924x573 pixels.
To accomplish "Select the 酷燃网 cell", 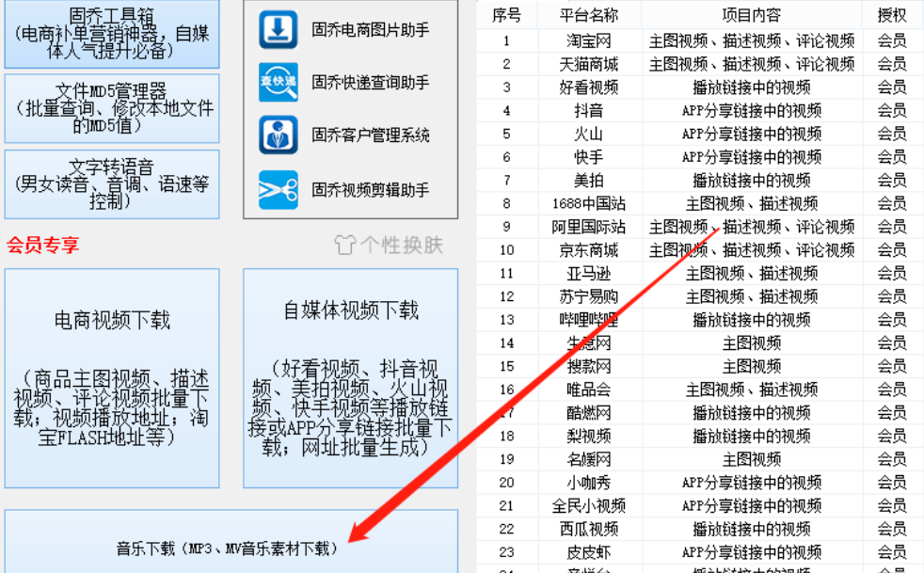I will [589, 413].
